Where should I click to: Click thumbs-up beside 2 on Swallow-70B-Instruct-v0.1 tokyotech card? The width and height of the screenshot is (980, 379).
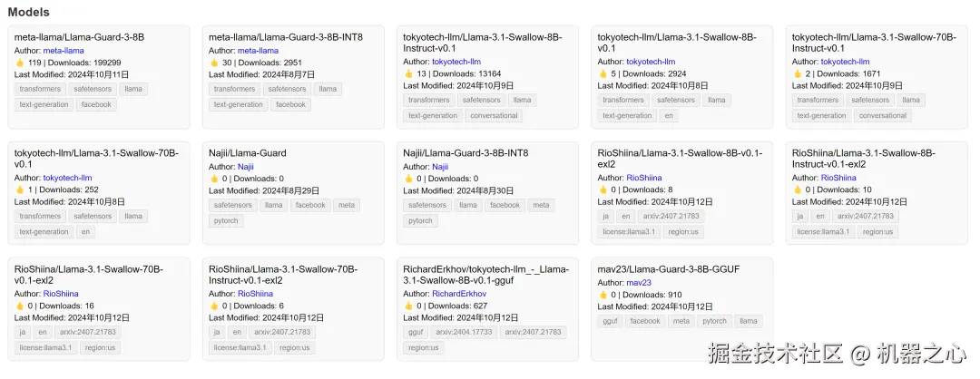coord(797,73)
